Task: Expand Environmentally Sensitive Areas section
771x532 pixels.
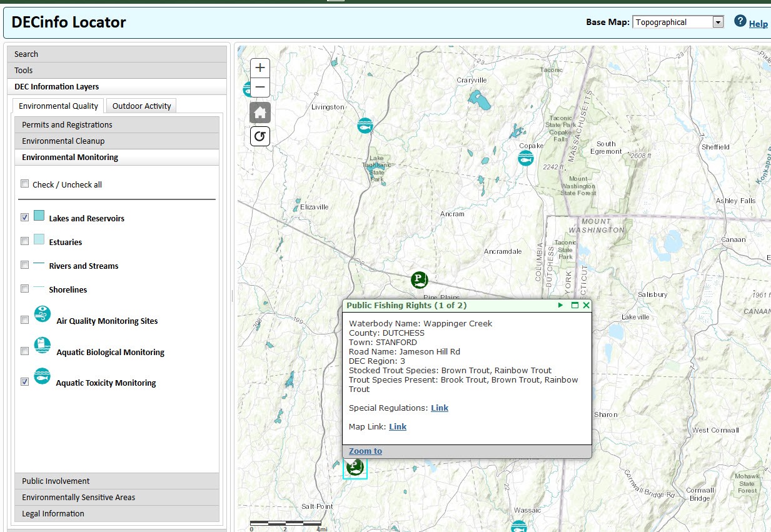Action: 117,498
